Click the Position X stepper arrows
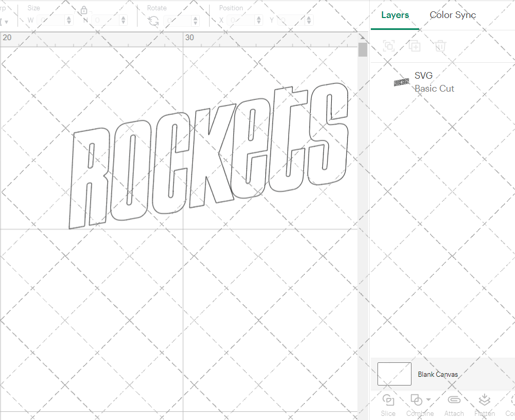The height and width of the screenshot is (420, 515). pyautogui.click(x=259, y=21)
